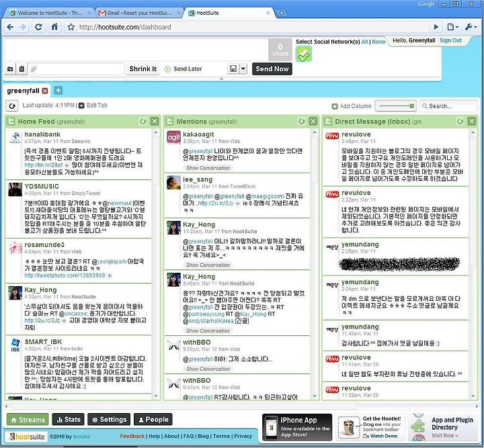Toggle the greenyfall social network avatar
484x448 pixels.
(x=304, y=54)
